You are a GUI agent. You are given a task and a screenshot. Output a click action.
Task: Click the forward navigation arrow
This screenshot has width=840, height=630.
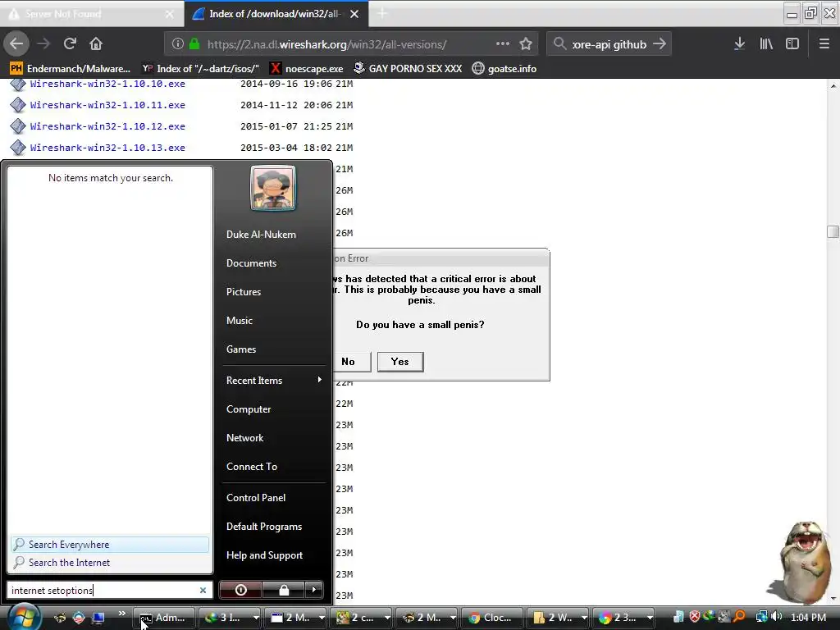43,43
